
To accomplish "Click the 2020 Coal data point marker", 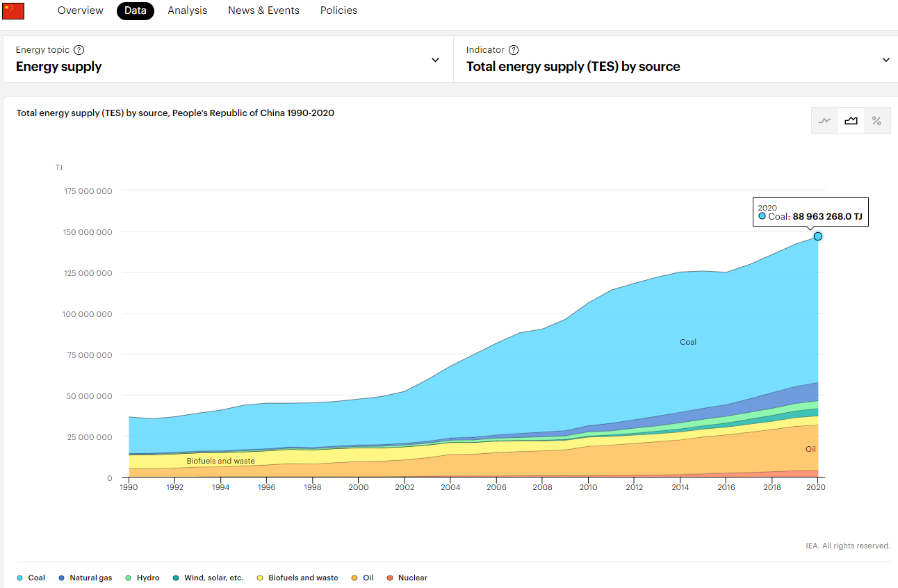I will [818, 236].
